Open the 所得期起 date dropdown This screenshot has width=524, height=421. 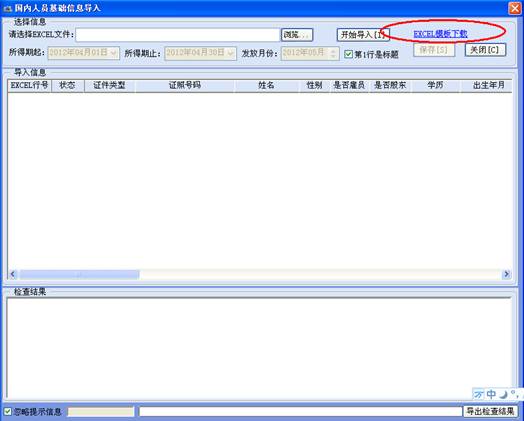pyautogui.click(x=114, y=53)
